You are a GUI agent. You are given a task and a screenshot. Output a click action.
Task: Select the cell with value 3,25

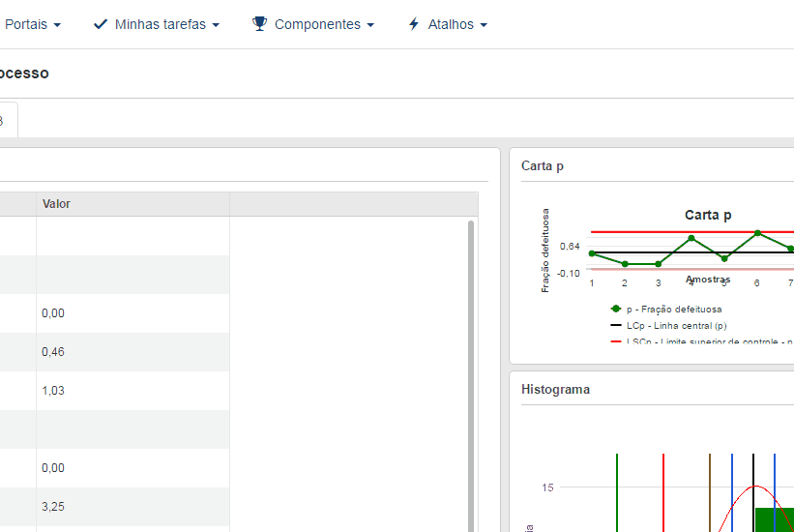[132, 507]
